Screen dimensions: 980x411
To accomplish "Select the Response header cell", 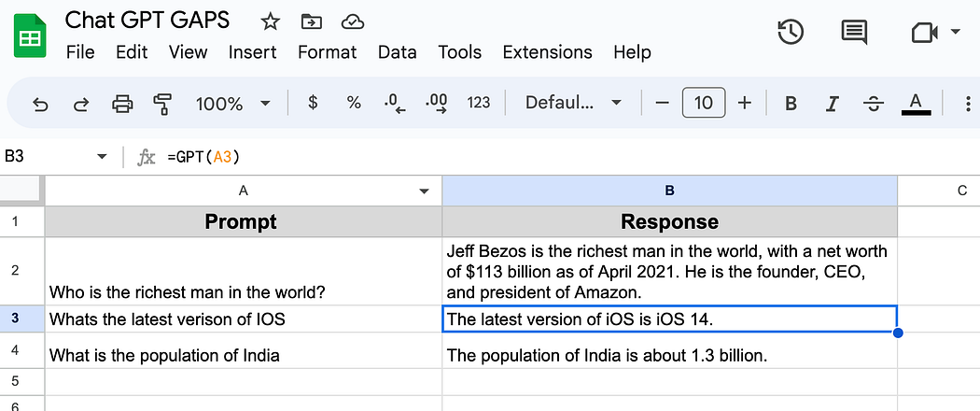I will point(669,221).
